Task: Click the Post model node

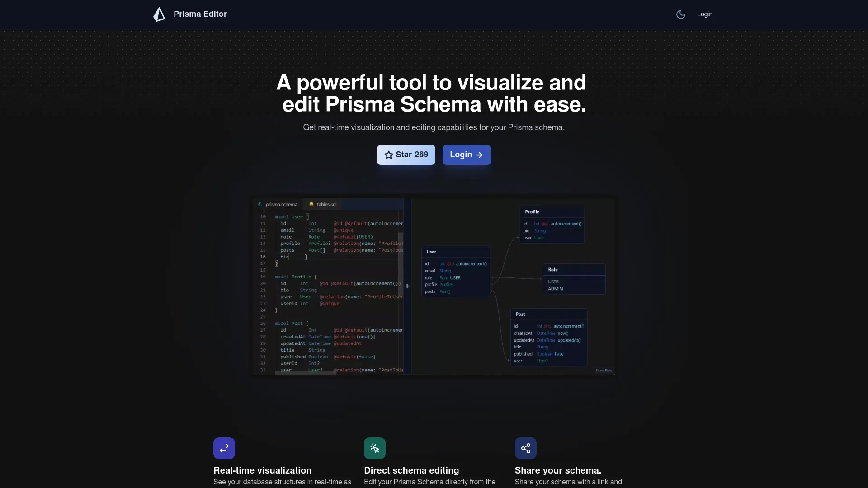Action: pos(548,337)
